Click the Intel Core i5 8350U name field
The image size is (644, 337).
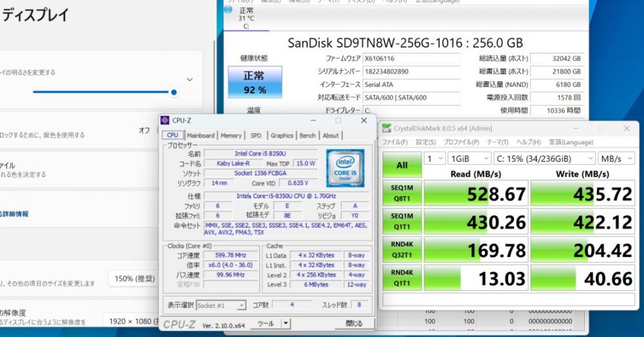point(260,153)
